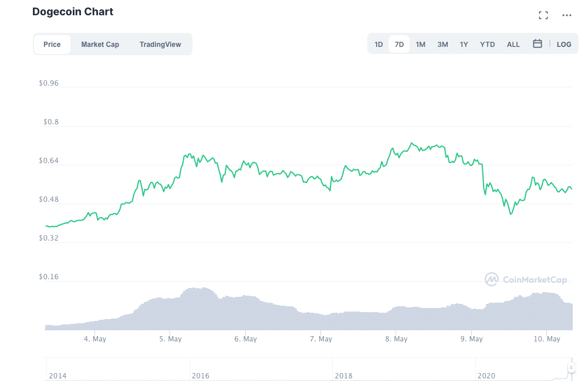Viewport: 588px width, 386px height.
Task: Switch to the Market Cap tab
Action: click(100, 45)
